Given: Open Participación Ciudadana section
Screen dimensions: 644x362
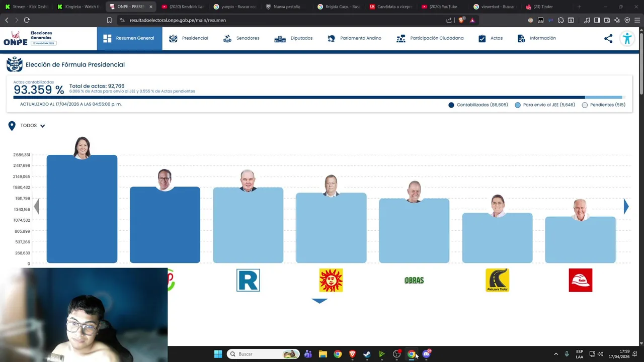Looking at the screenshot, I should tap(430, 38).
